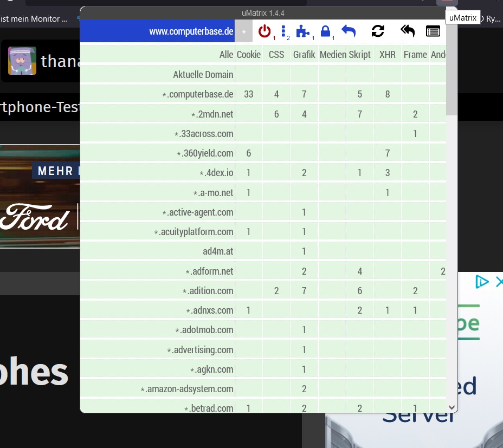Click the *.adnxs.com domain label
The width and height of the screenshot is (503, 448).
point(210,310)
